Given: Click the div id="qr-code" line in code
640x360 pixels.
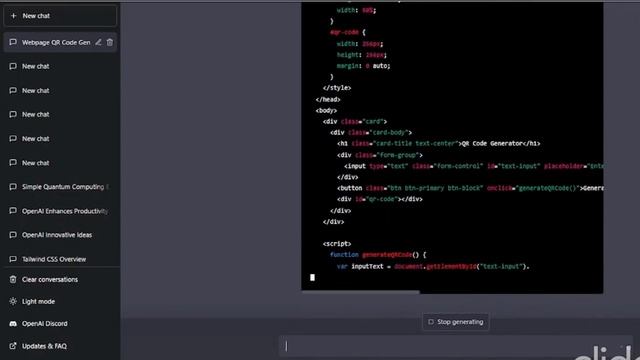Looking at the screenshot, I should (380, 199).
